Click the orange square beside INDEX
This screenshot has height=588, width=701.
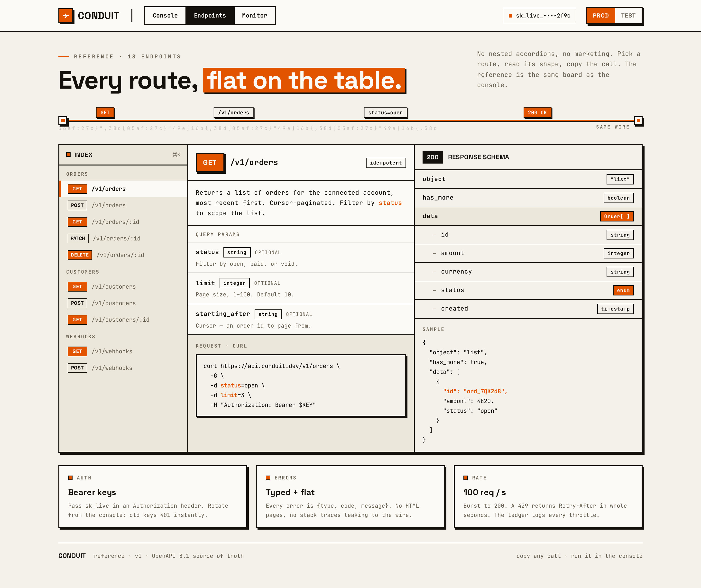[x=68, y=155]
